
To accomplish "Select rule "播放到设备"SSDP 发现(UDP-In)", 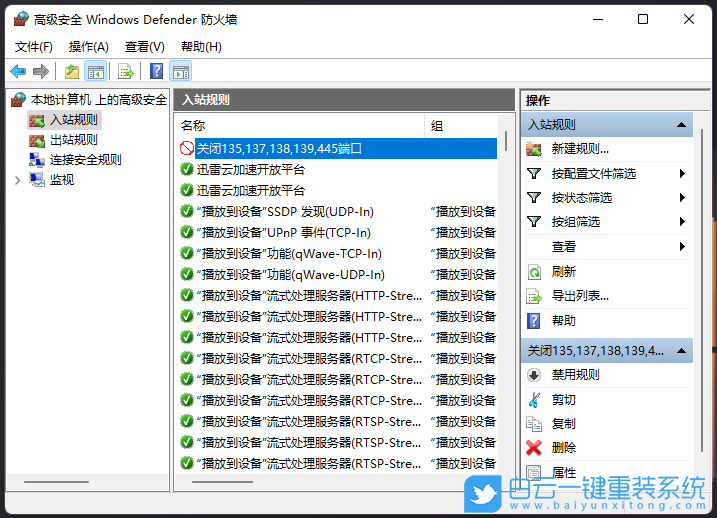I will 338,212.
